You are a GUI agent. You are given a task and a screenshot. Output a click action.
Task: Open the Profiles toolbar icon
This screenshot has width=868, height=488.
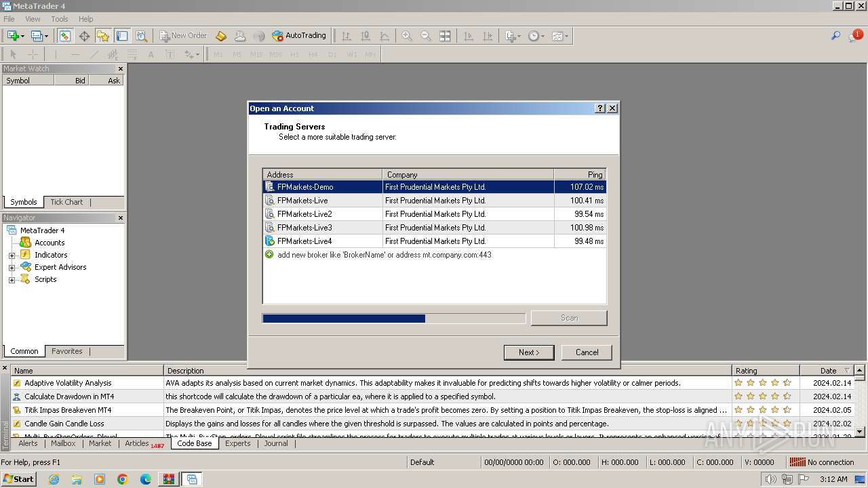(x=37, y=36)
